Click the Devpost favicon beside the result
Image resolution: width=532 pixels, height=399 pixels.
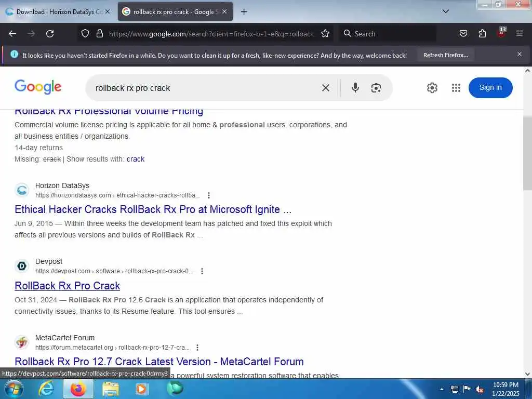click(x=22, y=266)
